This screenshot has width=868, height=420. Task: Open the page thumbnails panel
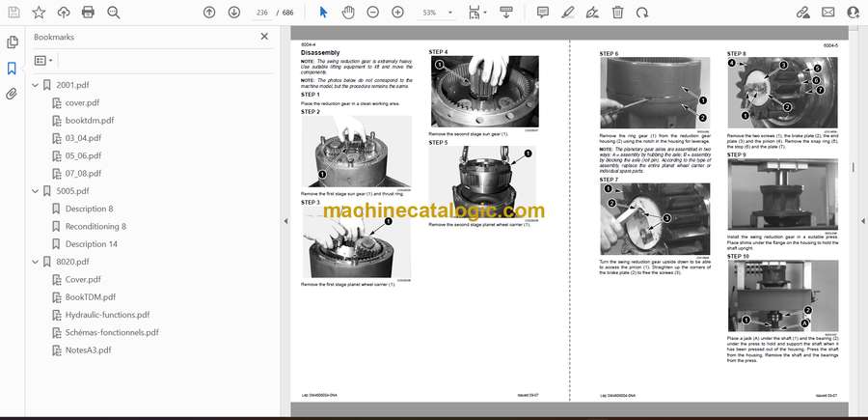pyautogui.click(x=13, y=42)
